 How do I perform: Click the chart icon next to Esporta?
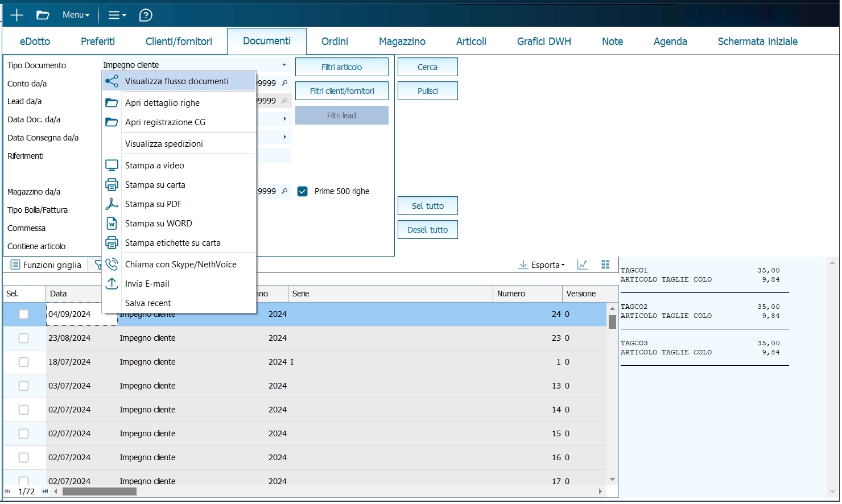pyautogui.click(x=582, y=265)
